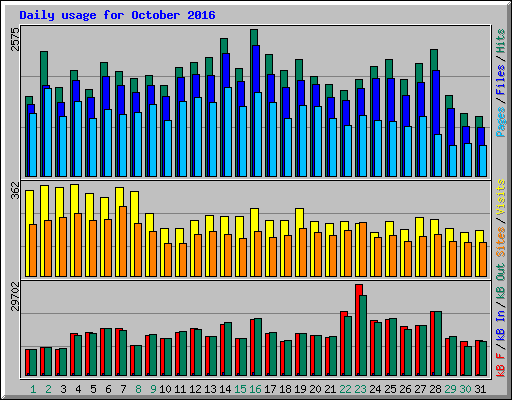Click day label 8 on x-axis
The image size is (512, 400).
(138, 389)
